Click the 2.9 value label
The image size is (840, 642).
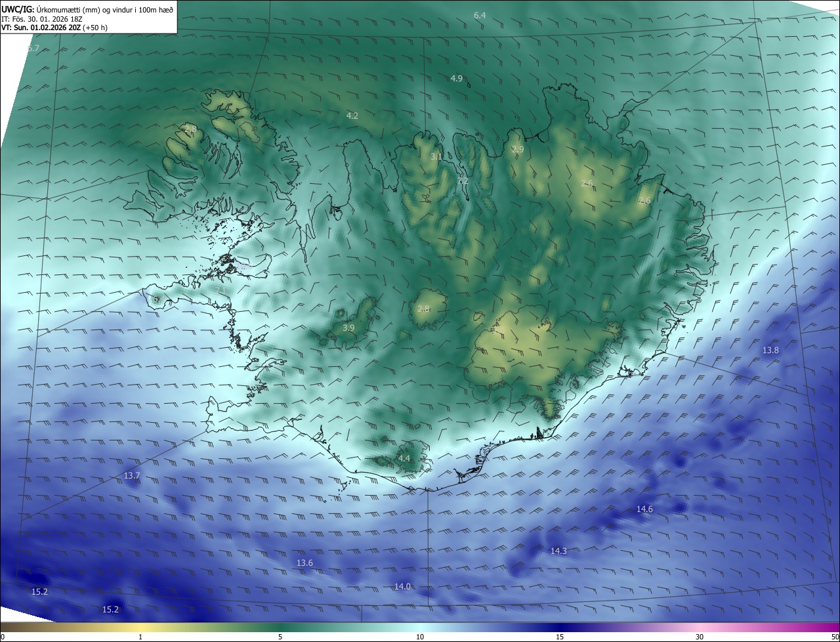(x=518, y=150)
